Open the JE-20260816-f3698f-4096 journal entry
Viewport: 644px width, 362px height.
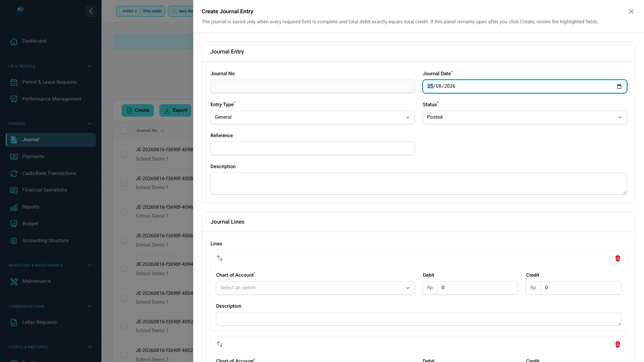pos(164,207)
